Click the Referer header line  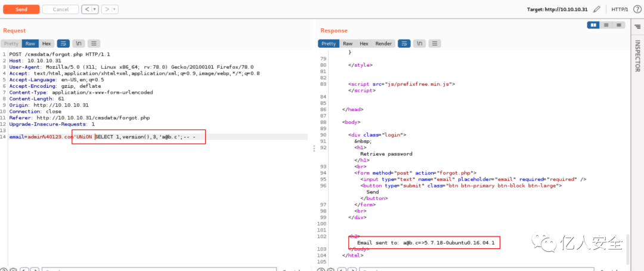(x=79, y=118)
